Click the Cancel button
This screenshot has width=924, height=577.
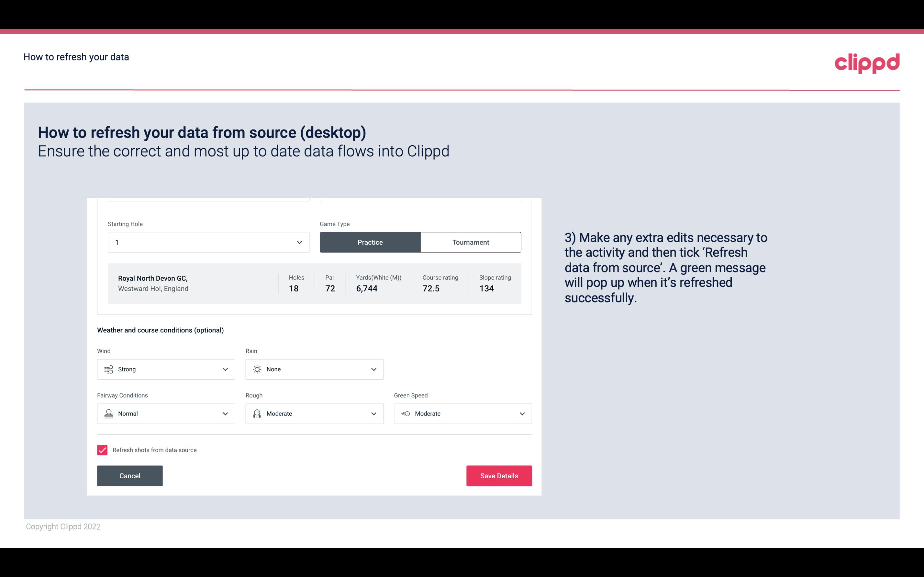(130, 475)
